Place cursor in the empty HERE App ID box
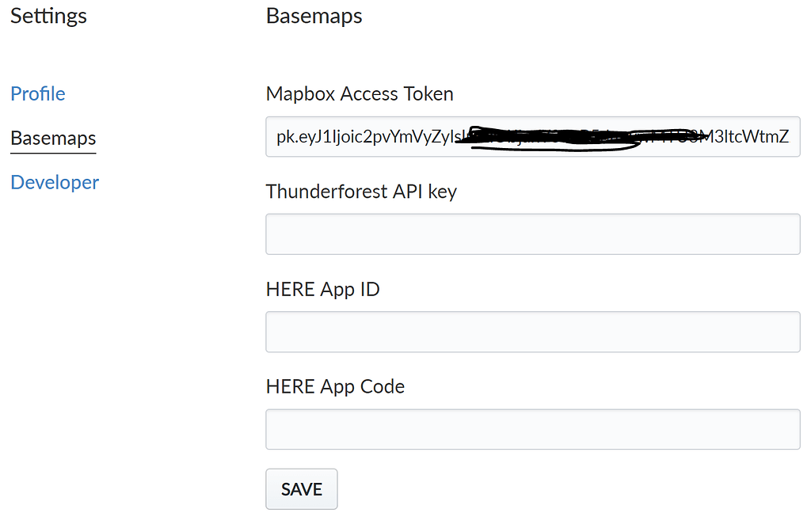Image resolution: width=811 pixels, height=532 pixels. (532, 332)
